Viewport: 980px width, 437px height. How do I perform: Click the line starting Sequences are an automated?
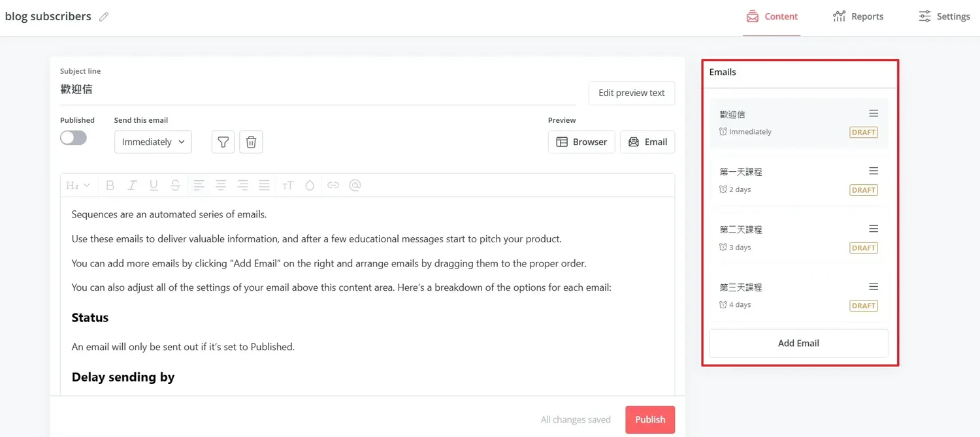coord(169,214)
